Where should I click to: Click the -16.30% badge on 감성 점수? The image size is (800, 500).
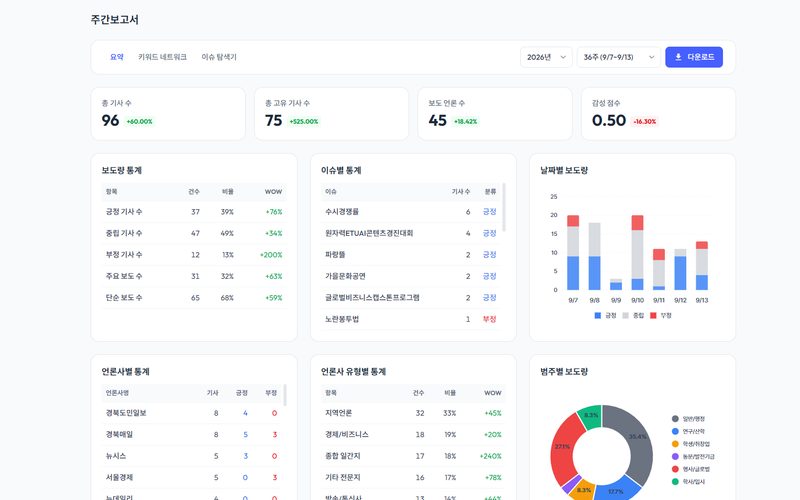(x=645, y=121)
